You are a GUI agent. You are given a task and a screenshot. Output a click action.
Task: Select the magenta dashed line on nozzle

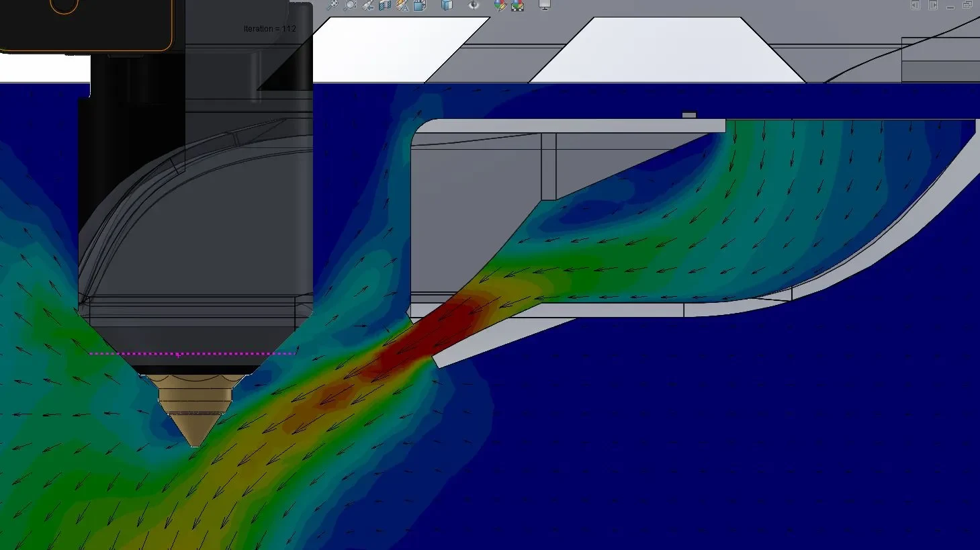click(193, 353)
